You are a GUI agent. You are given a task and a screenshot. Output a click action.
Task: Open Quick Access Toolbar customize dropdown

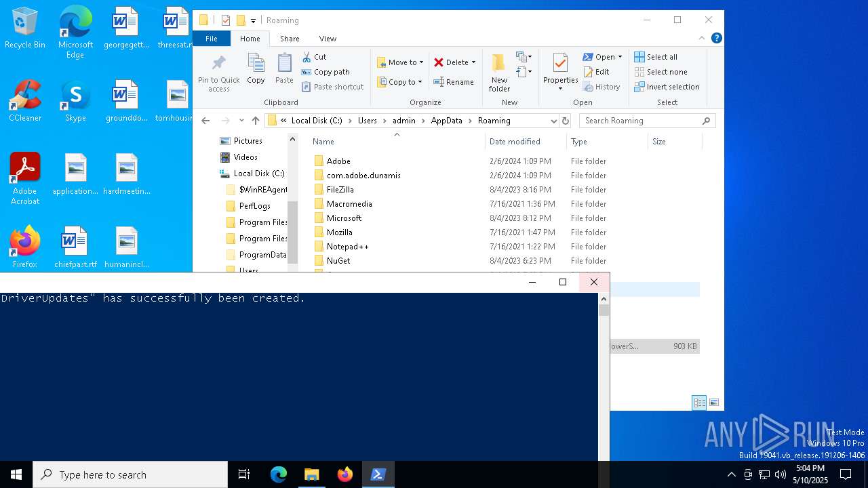click(253, 21)
